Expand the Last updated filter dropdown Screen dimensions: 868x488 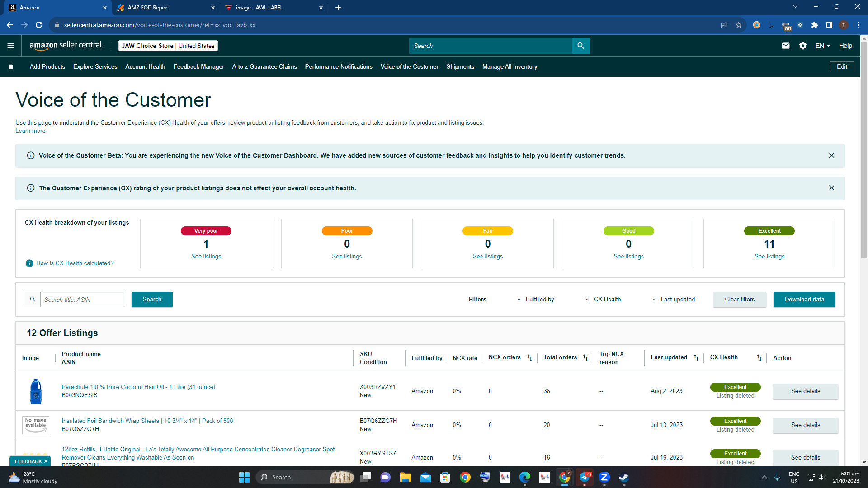pyautogui.click(x=673, y=300)
